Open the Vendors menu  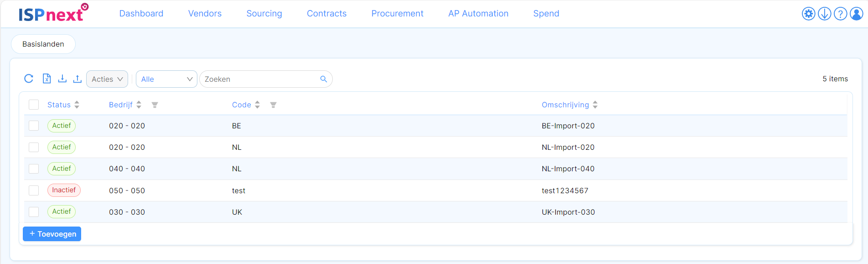click(205, 14)
